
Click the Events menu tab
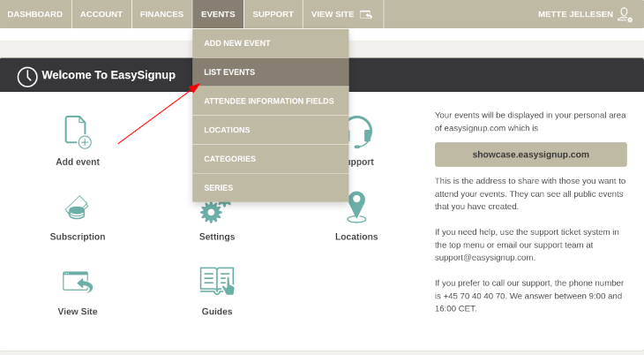click(218, 14)
